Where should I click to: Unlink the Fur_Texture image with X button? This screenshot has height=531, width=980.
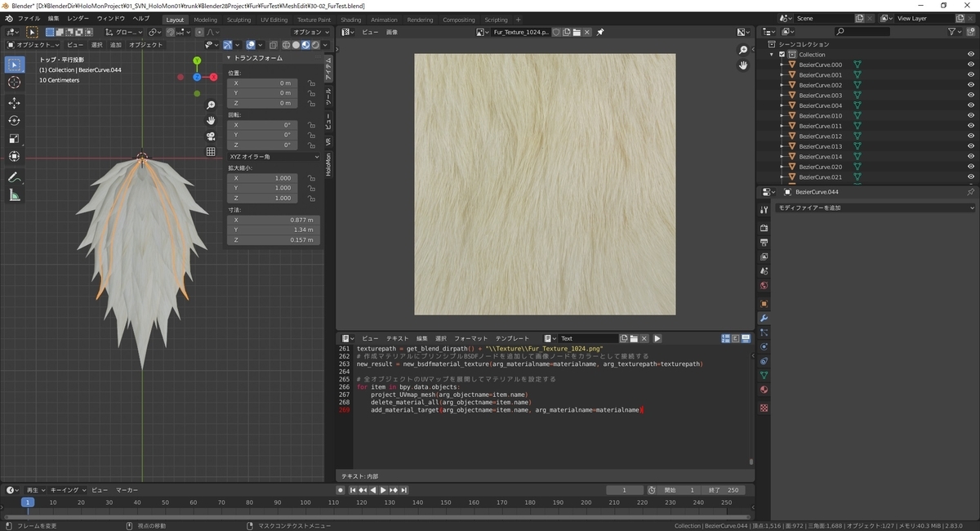[588, 32]
